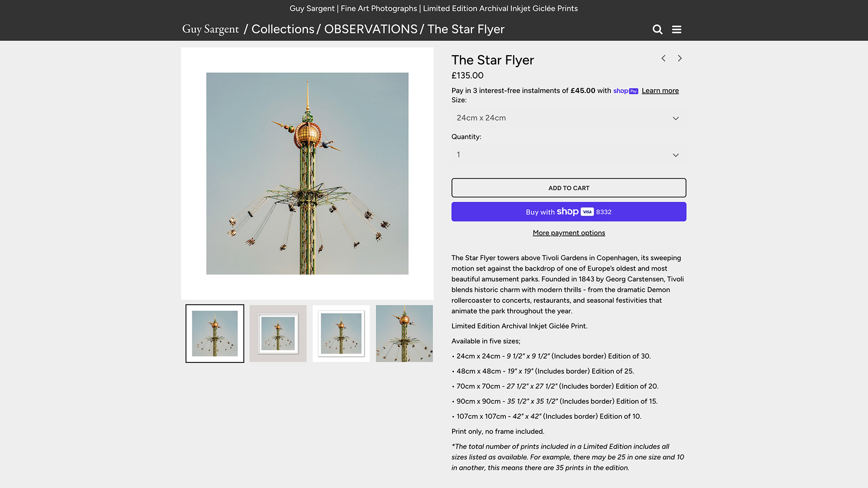
Task: Select the white framed print thumbnail
Action: (x=341, y=333)
